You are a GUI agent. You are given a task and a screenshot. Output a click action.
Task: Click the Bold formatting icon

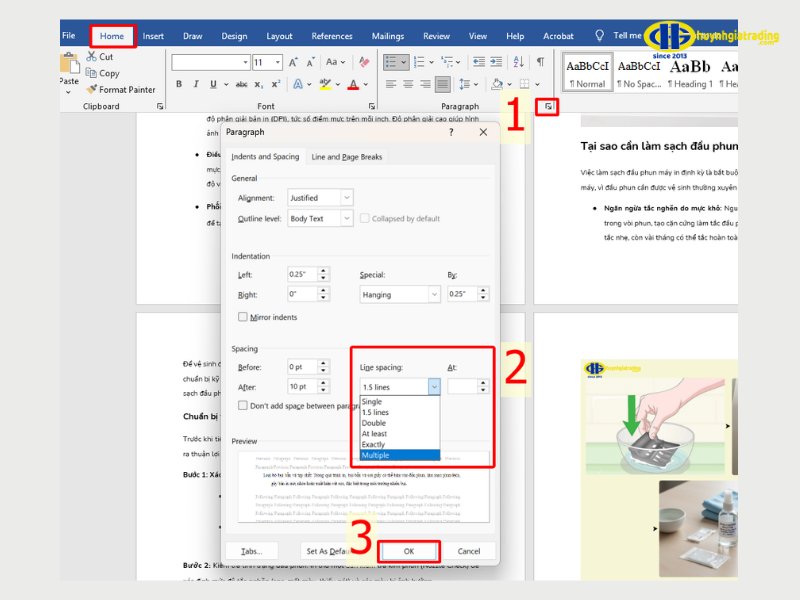point(180,84)
